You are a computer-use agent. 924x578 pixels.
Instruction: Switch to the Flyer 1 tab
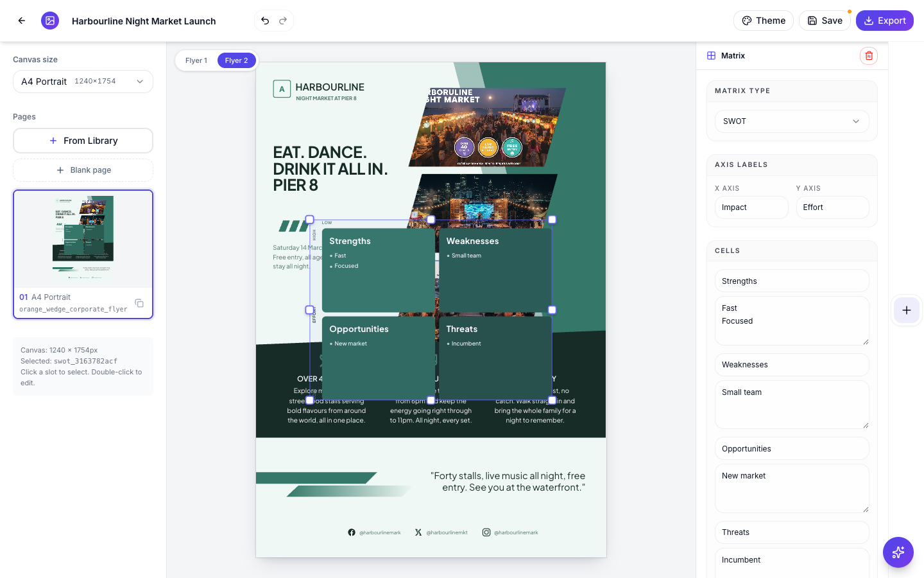[196, 60]
